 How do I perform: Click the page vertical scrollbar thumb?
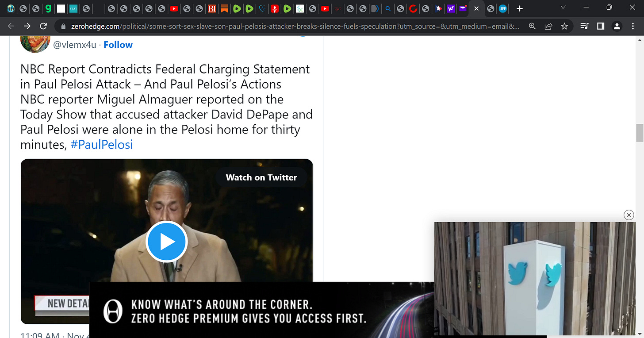[x=640, y=133]
